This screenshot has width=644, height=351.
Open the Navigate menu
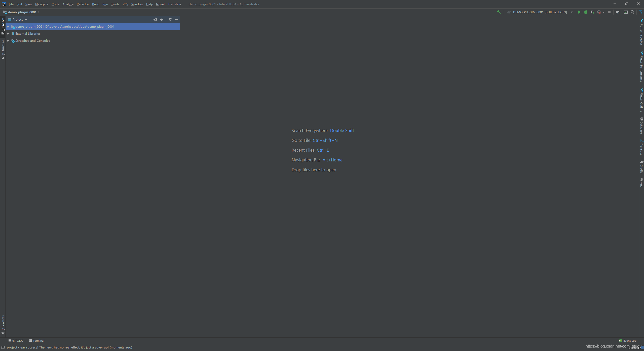[42, 4]
